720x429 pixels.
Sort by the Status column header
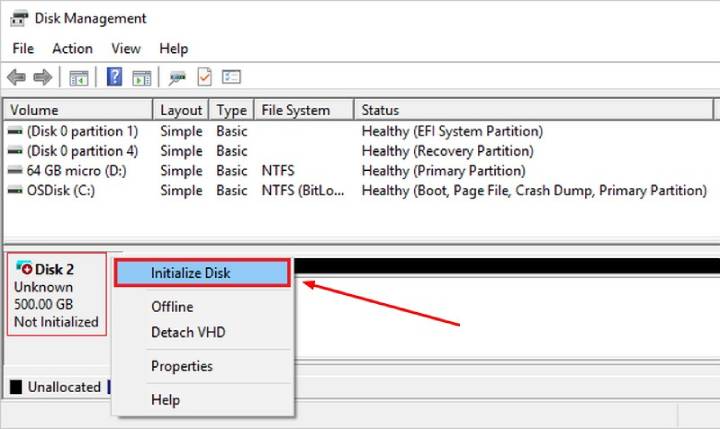(534, 110)
